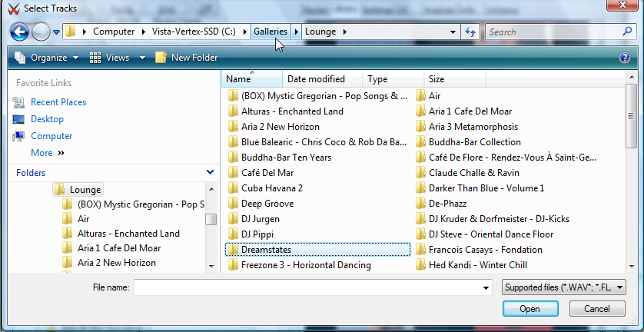Open previous locations dropdown in address bar

coord(453,32)
